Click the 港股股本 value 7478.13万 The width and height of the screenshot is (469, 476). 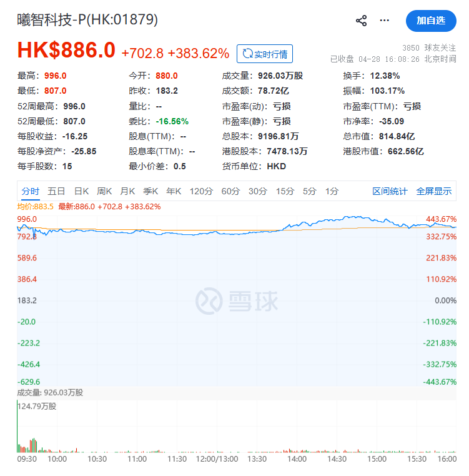pos(287,151)
